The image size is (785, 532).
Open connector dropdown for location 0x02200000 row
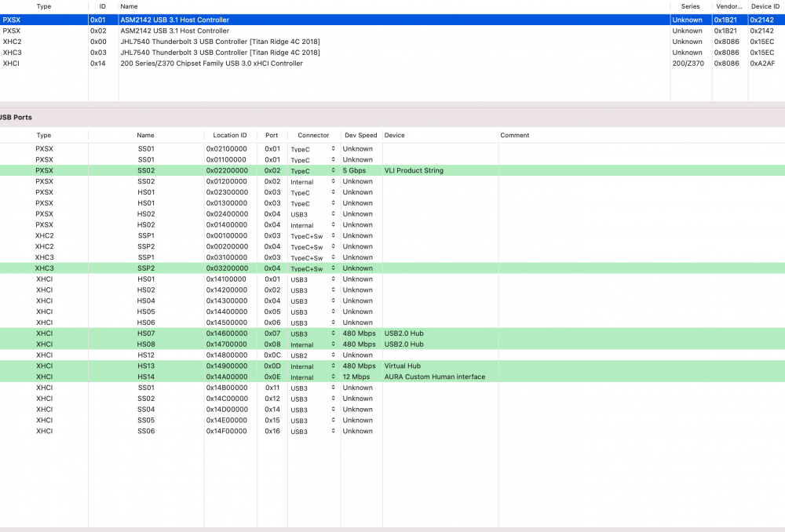313,170
